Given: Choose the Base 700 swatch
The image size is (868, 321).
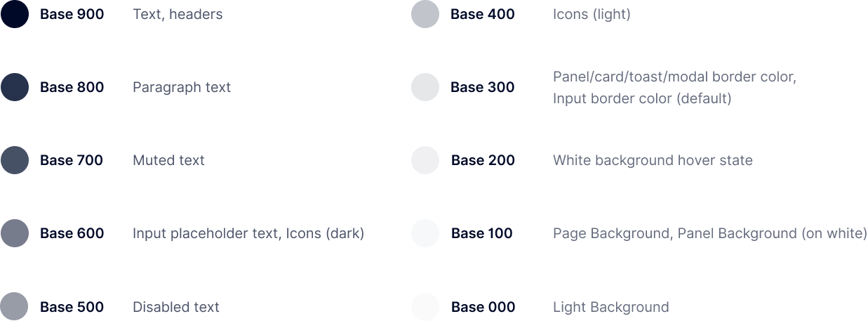Looking at the screenshot, I should click(x=15, y=160).
